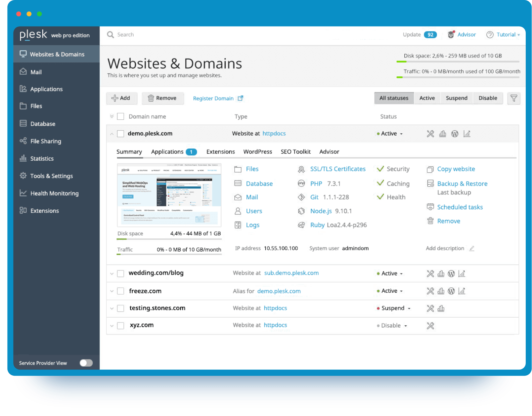Open File Sharing in the sidebar

pos(45,141)
